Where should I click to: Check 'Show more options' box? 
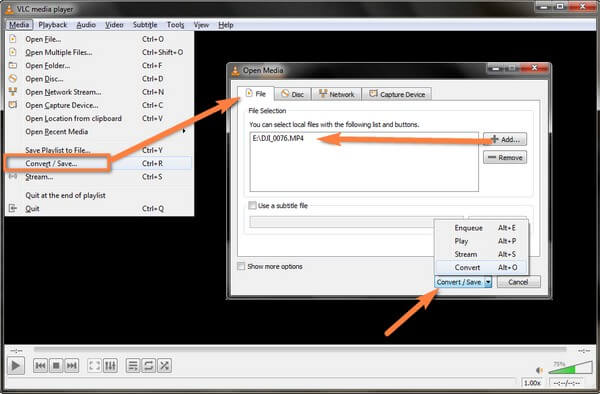(x=241, y=266)
